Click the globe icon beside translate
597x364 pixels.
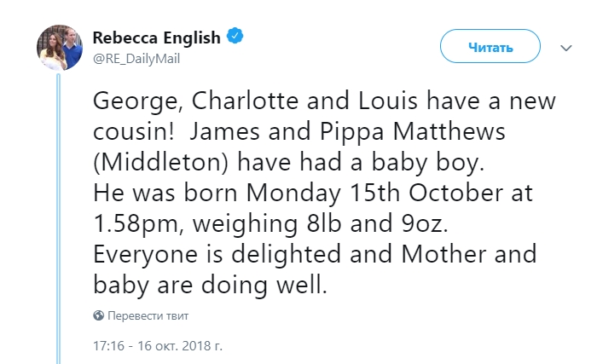99,315
